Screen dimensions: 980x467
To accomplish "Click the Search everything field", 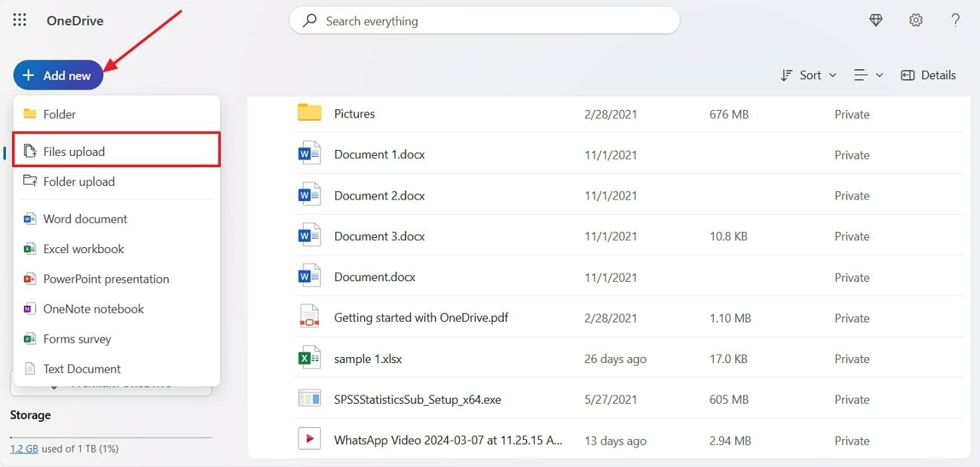I will coord(484,21).
